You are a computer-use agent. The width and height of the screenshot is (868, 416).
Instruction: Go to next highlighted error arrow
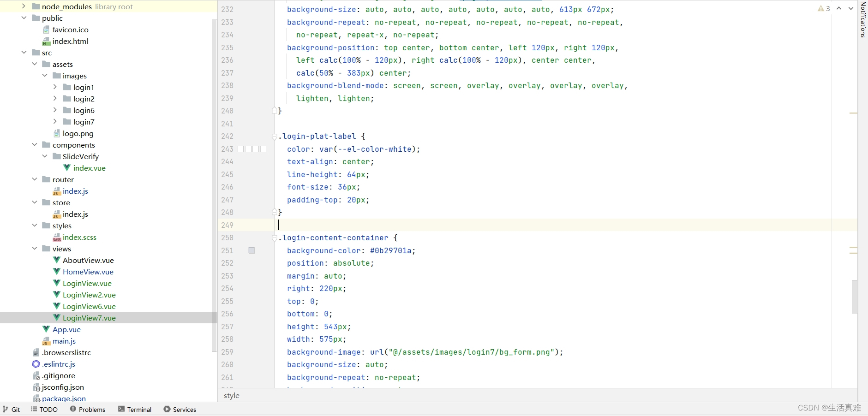click(x=851, y=8)
